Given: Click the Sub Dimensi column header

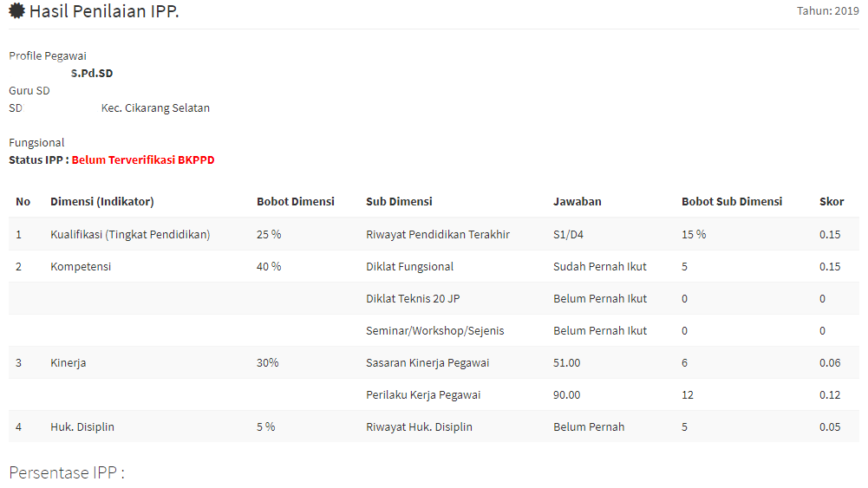Looking at the screenshot, I should click(399, 202).
